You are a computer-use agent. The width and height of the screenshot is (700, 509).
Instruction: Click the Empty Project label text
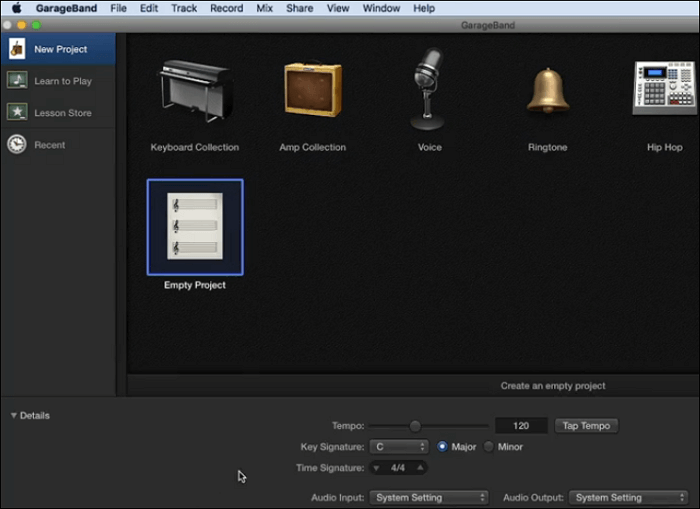195,285
